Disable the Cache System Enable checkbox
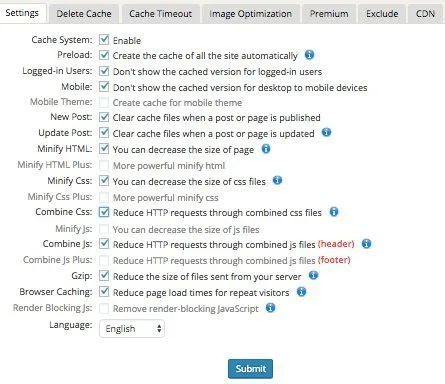The image size is (445, 384). (104, 40)
